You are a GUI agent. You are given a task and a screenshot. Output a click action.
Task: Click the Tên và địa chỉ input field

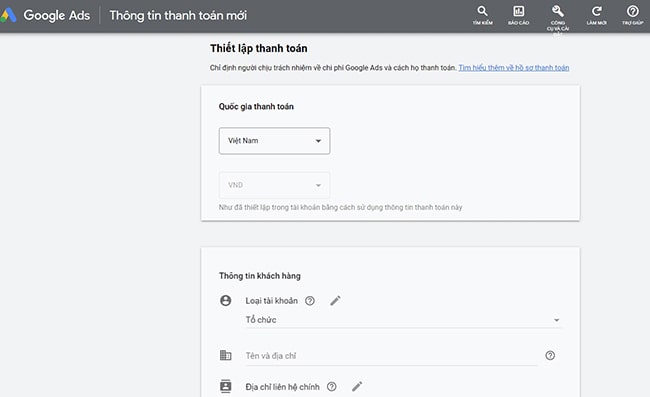point(391,356)
